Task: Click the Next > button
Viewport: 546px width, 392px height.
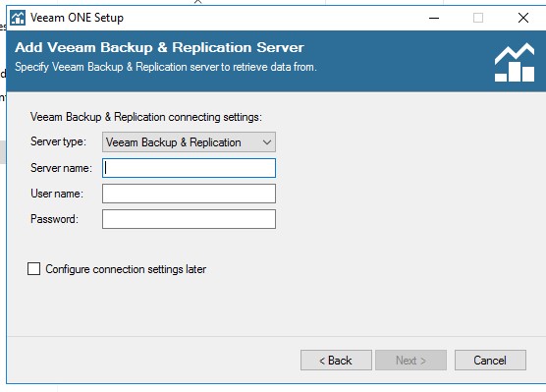Action: pyautogui.click(x=410, y=361)
